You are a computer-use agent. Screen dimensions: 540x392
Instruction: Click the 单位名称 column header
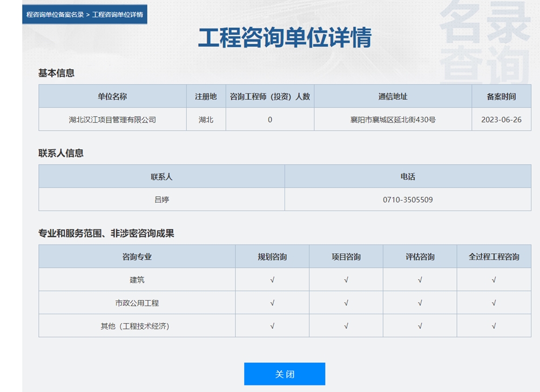click(112, 97)
